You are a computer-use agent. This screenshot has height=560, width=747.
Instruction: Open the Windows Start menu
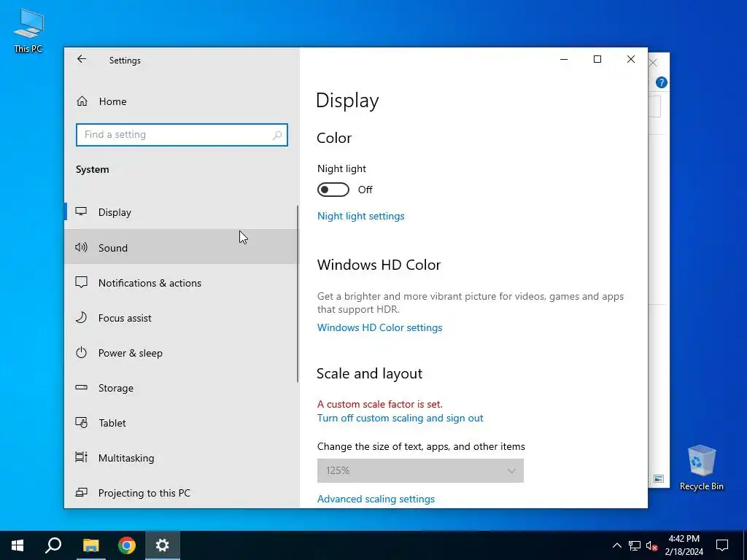point(18,545)
